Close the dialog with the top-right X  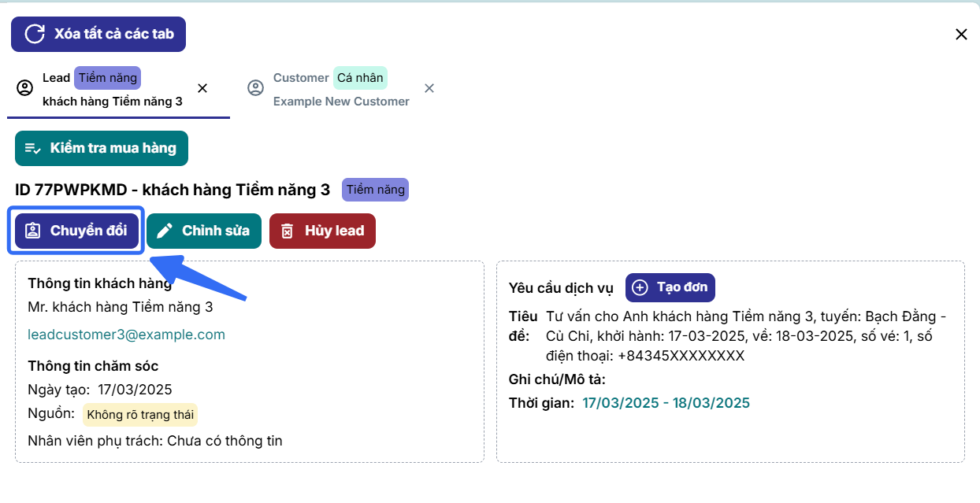click(x=961, y=34)
